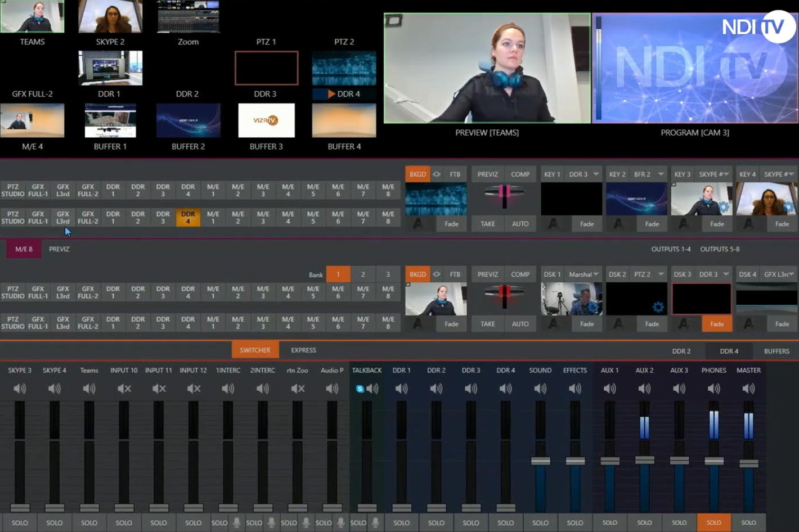Mute the SKYPE 3 audio channel speaker icon
Image resolution: width=799 pixels, height=532 pixels.
coord(20,389)
